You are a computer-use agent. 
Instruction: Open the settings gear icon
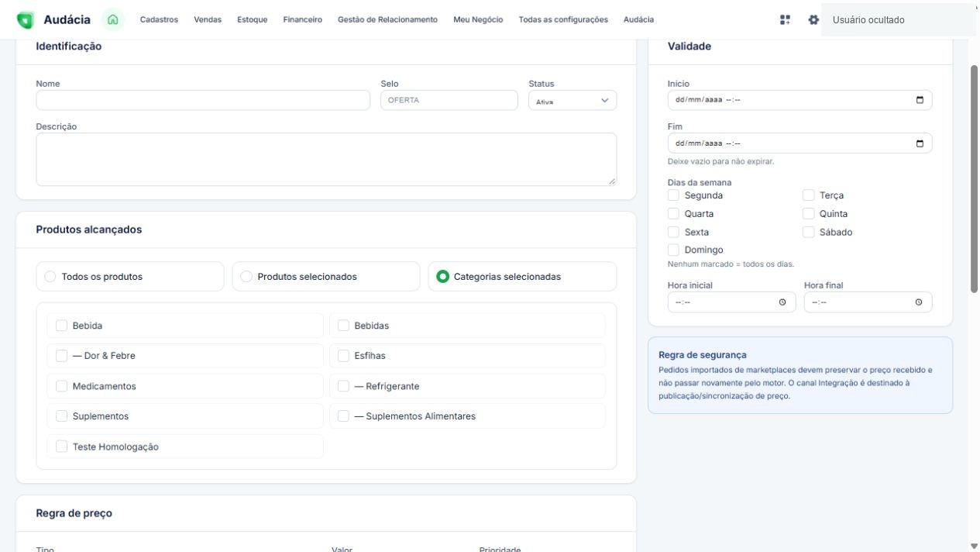point(813,20)
